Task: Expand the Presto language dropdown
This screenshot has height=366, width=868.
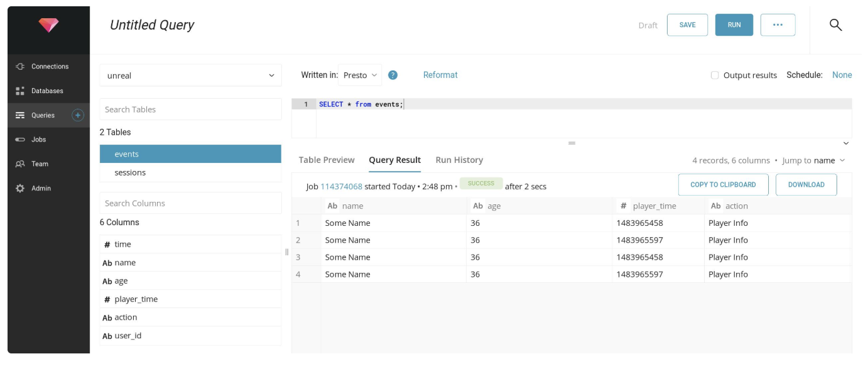Action: [x=360, y=75]
